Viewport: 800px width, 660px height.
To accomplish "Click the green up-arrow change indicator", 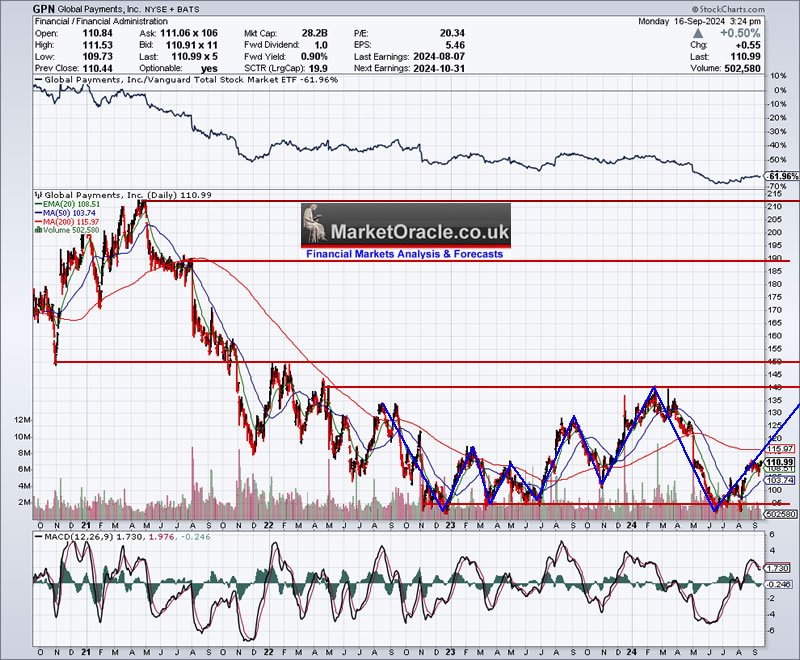I will (x=698, y=33).
